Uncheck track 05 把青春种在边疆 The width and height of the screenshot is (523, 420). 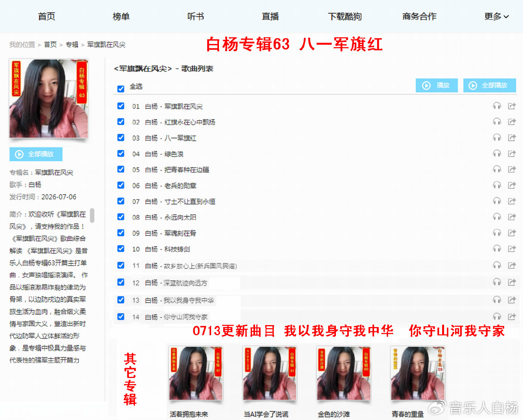point(121,169)
